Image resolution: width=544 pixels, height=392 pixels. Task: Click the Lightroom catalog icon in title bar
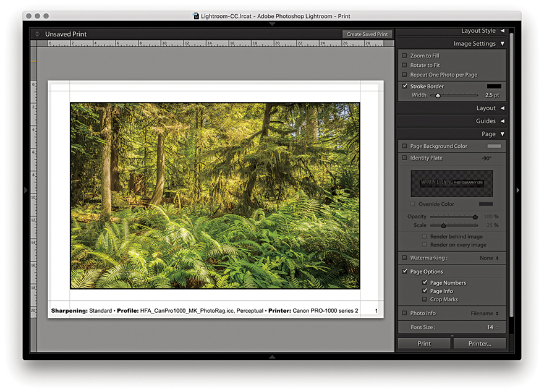pyautogui.click(x=196, y=15)
